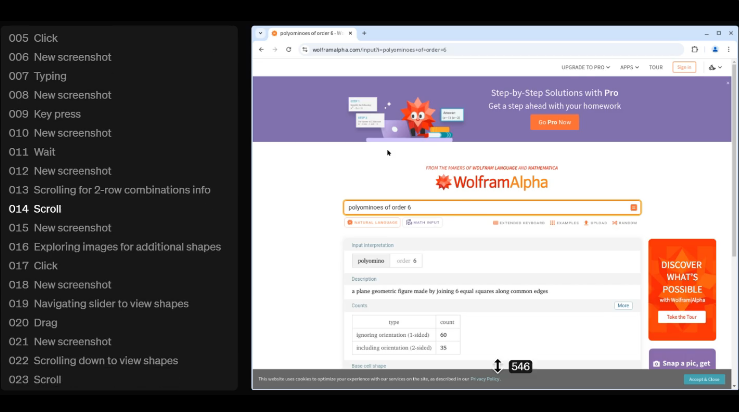739x412 pixels.
Task: Open the Tour menu item
Action: point(656,67)
